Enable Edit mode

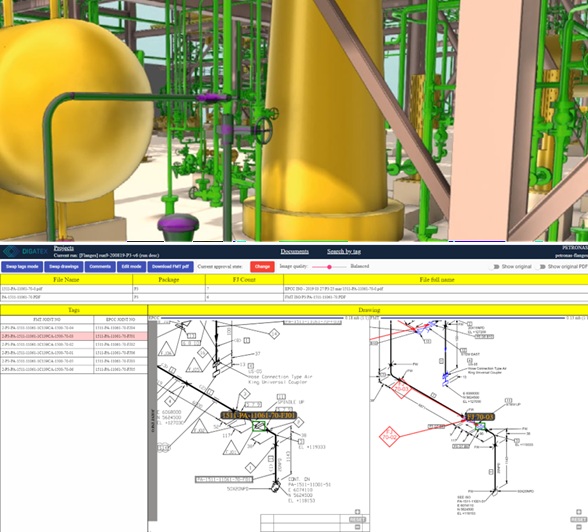131,267
